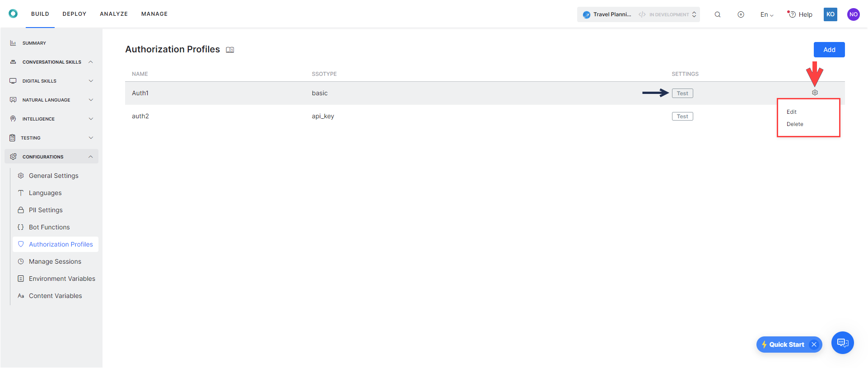Open the En language dropdown

(x=766, y=14)
